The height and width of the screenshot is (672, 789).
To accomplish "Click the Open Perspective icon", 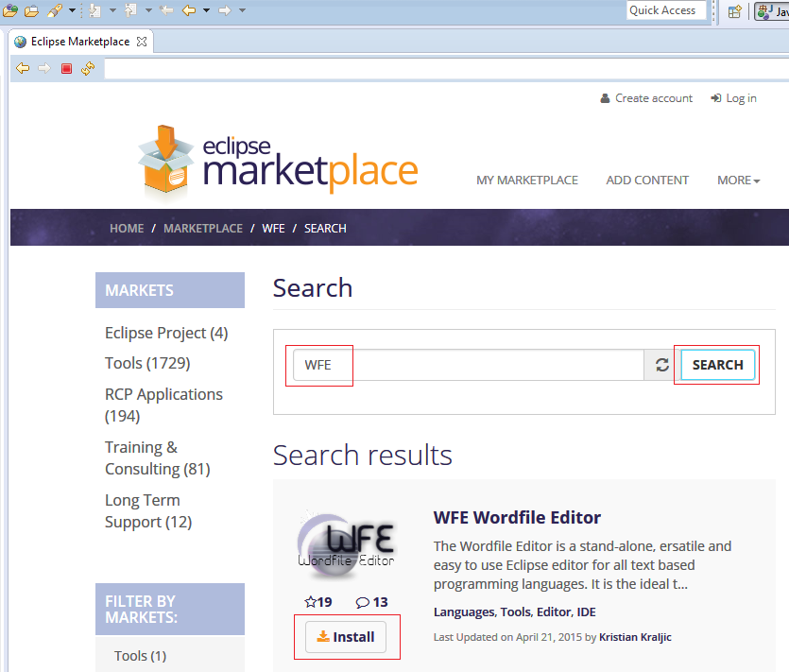I will [x=734, y=11].
